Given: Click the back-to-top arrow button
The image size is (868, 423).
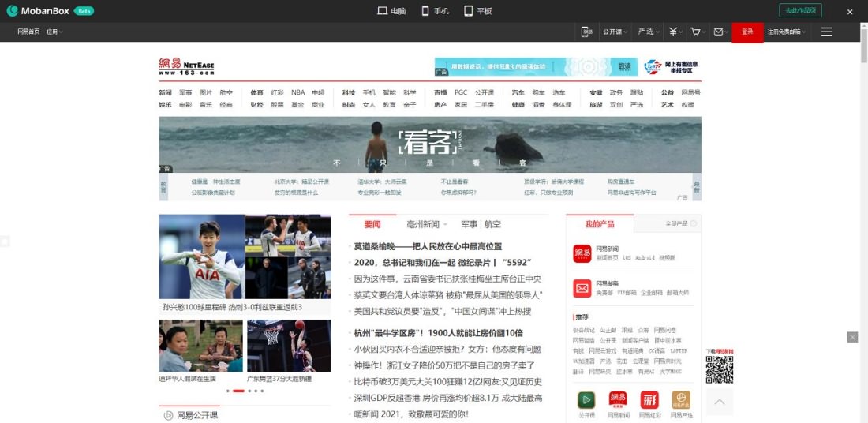Looking at the screenshot, I should 720,402.
